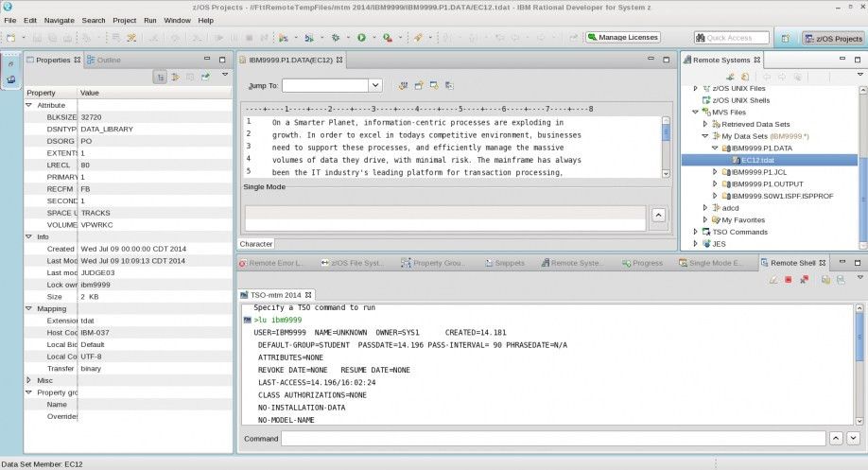Viewport: 868px width, 470px height.
Task: Click the z/OS Projects perspective button
Action: pyautogui.click(x=833, y=38)
